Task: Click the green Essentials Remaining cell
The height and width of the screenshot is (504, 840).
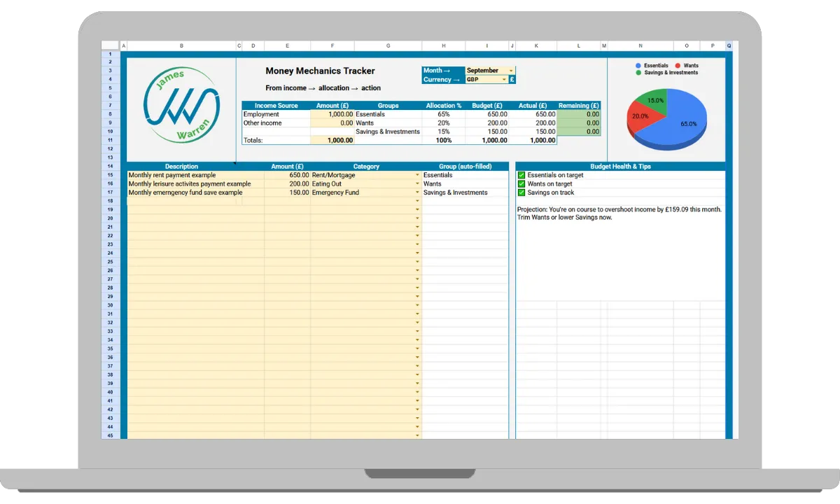Action: pyautogui.click(x=579, y=114)
